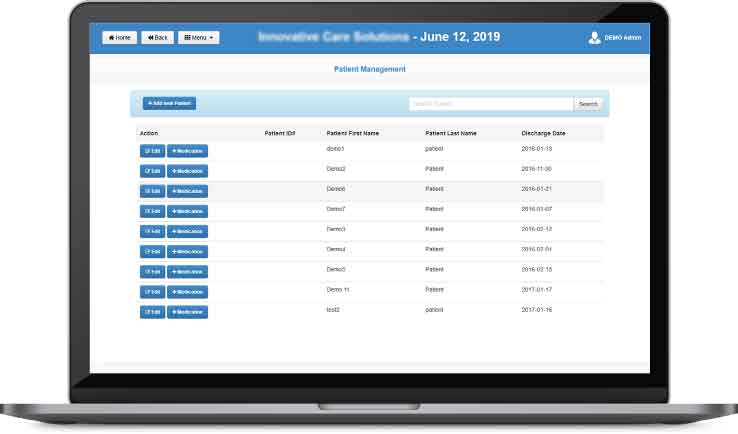Click the Patient ID# column header
The width and height of the screenshot is (738, 434).
pyautogui.click(x=280, y=133)
